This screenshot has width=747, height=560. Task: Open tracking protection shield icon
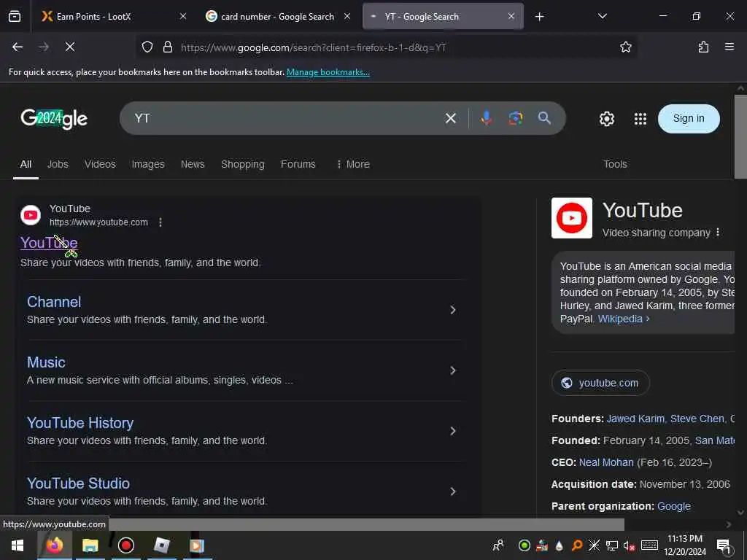[147, 47]
